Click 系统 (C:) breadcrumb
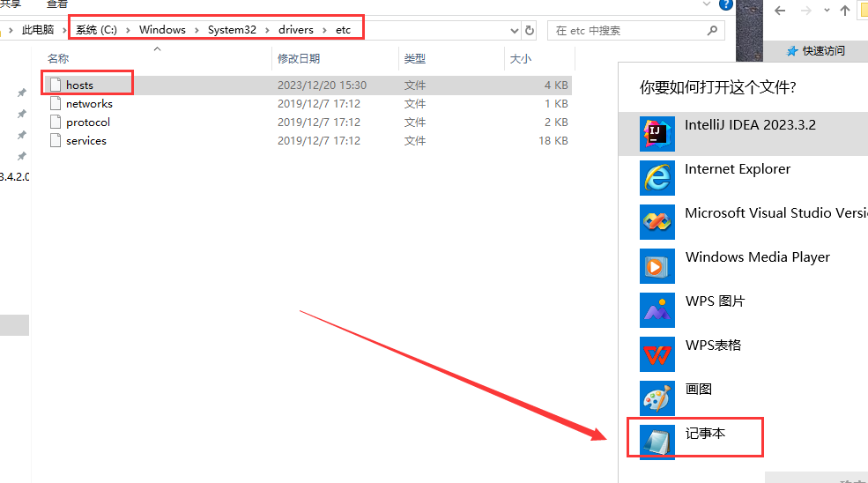The image size is (868, 483). [96, 30]
